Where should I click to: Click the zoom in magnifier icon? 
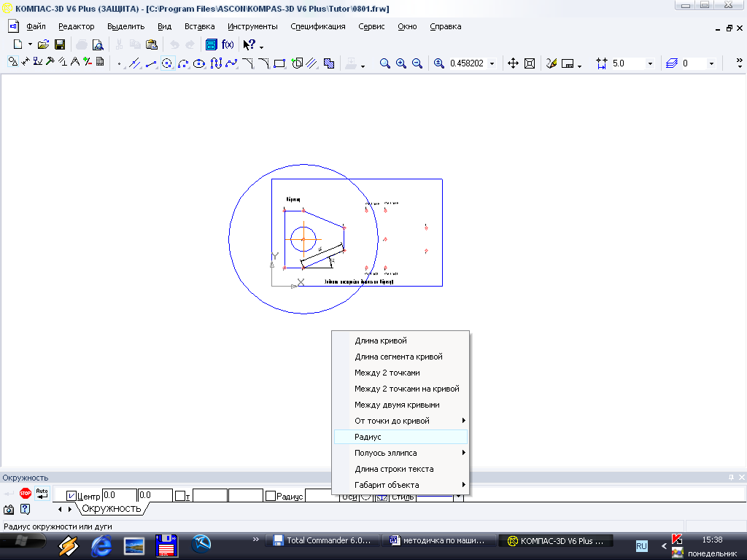(401, 63)
